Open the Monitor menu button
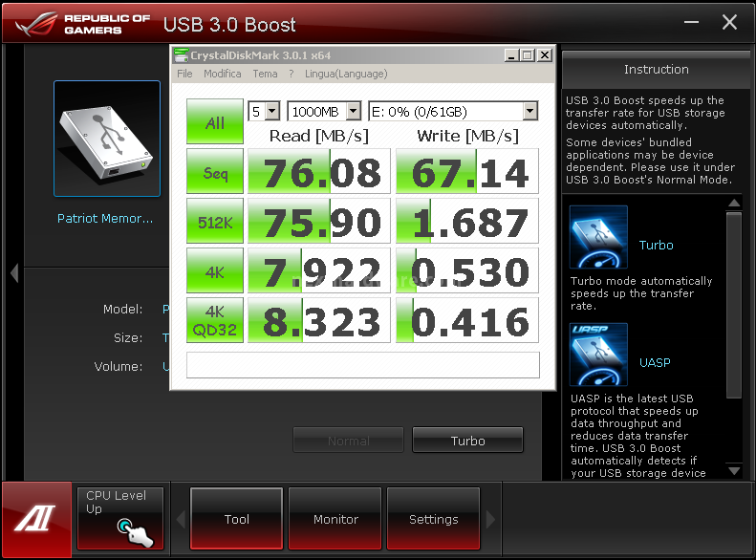 tap(335, 519)
